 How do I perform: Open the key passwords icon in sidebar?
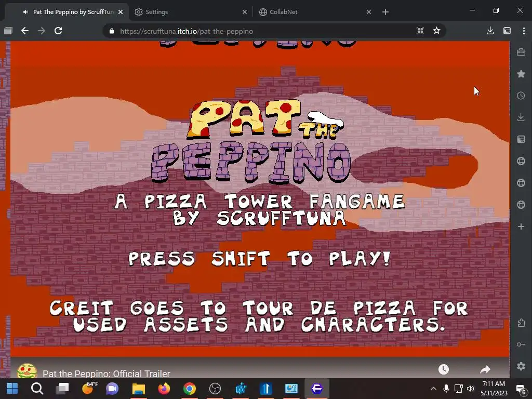tap(521, 344)
